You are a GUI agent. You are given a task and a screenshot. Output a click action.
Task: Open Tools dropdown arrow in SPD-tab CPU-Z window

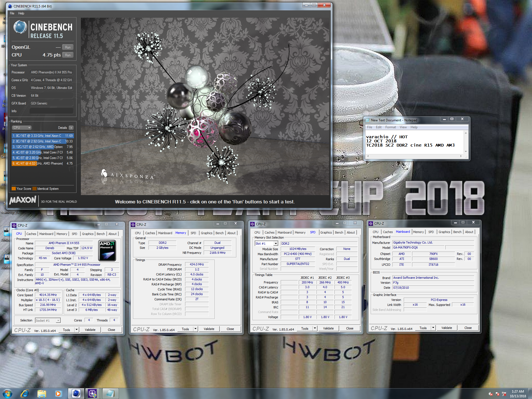pos(315,328)
